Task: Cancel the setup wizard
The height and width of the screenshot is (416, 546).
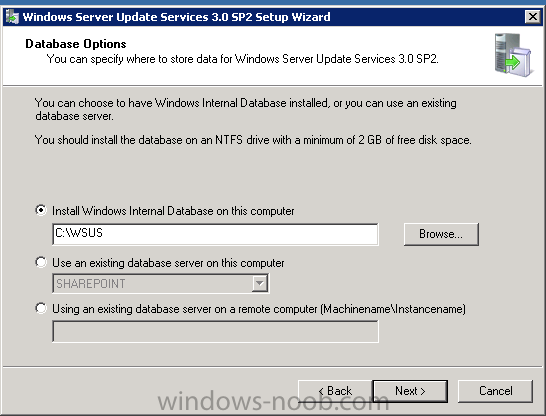Action: (x=496, y=391)
